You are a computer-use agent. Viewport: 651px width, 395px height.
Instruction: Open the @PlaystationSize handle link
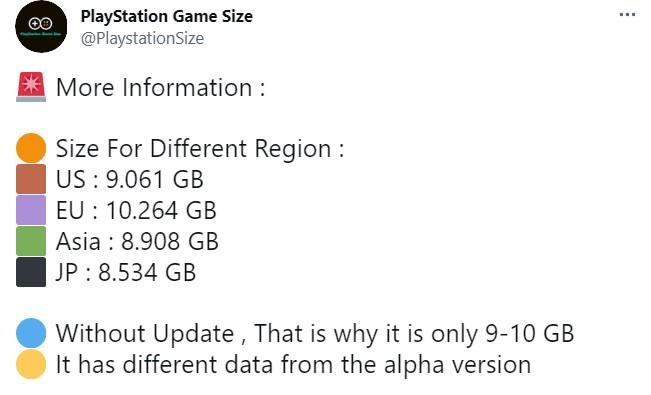pyautogui.click(x=142, y=39)
